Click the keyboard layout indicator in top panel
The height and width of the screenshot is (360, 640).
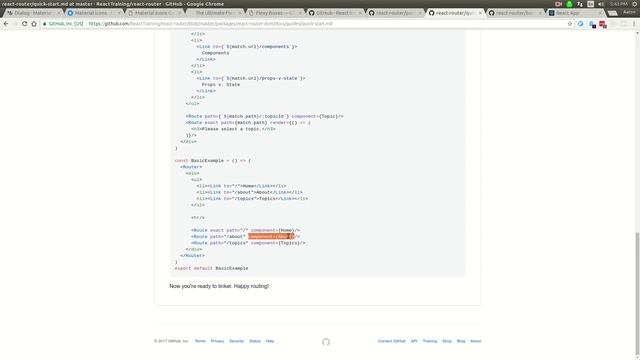(x=591, y=4)
